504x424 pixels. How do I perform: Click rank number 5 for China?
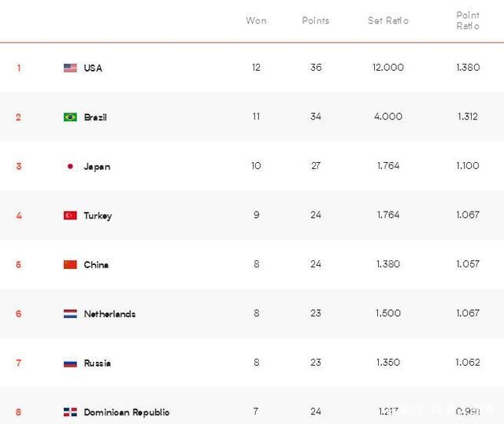(x=19, y=264)
